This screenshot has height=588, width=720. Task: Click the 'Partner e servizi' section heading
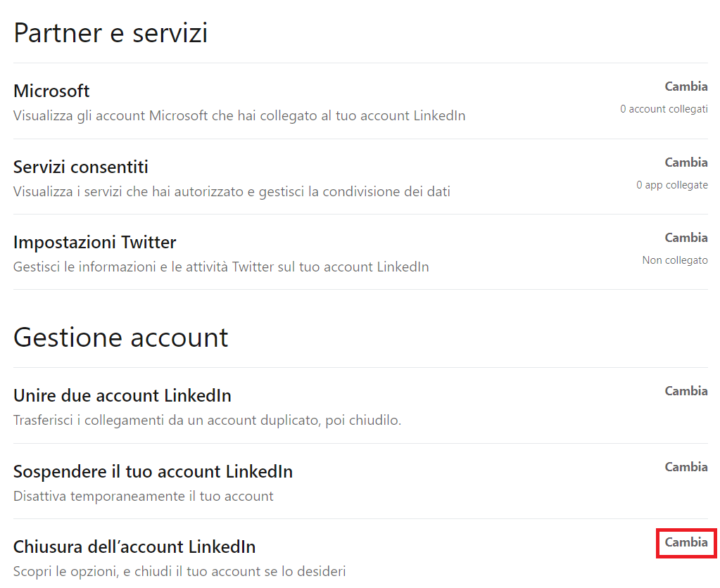tap(110, 33)
